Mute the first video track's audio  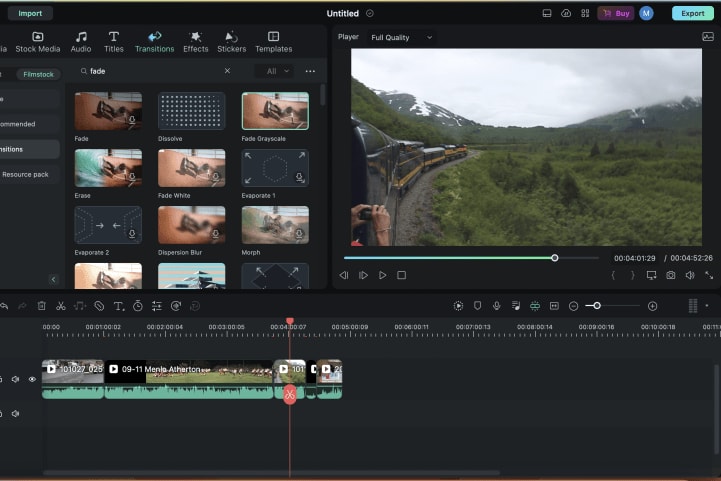15,379
